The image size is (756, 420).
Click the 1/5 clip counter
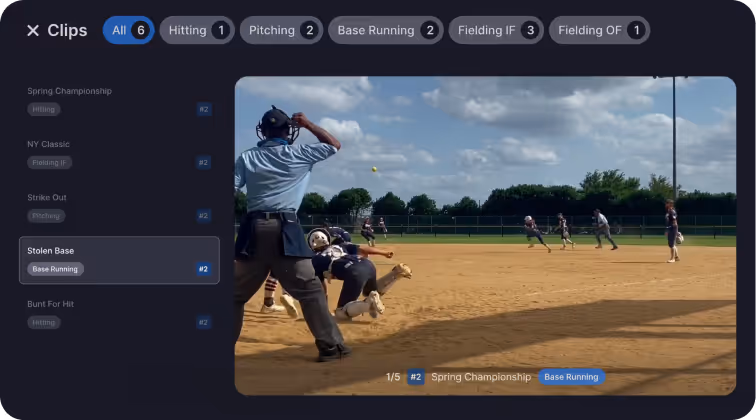pyautogui.click(x=393, y=377)
